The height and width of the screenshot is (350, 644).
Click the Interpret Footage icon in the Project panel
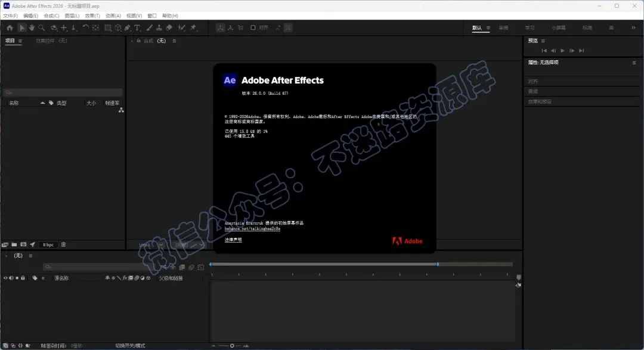point(5,244)
